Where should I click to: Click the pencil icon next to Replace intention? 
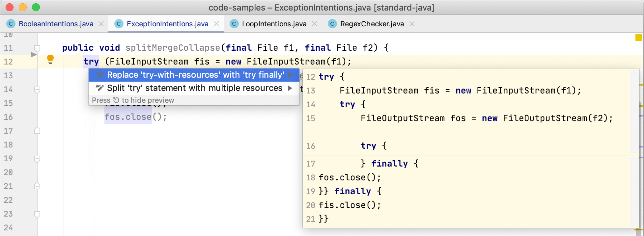click(99, 75)
